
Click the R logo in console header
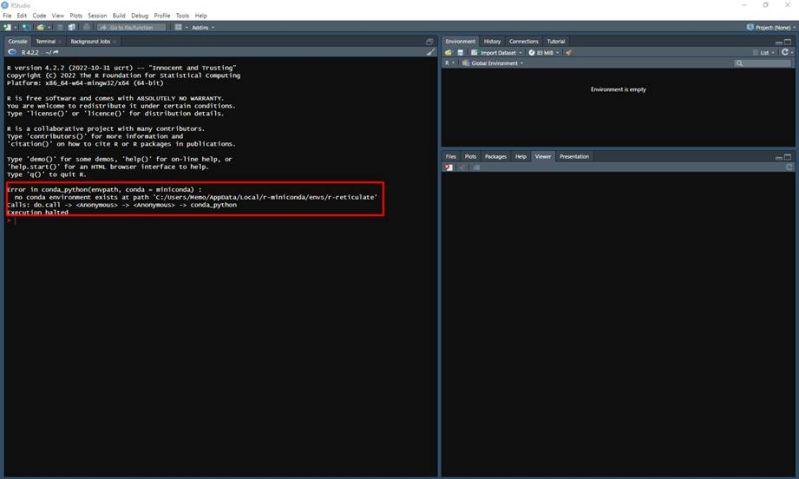pyautogui.click(x=12, y=52)
